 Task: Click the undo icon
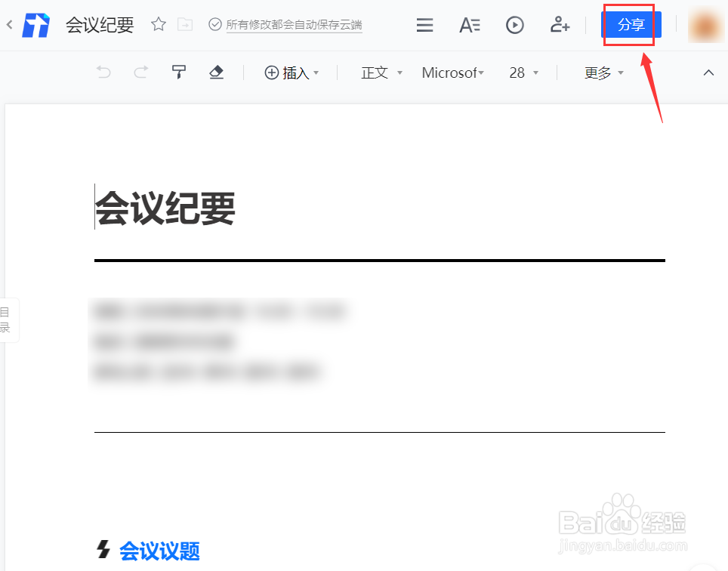tap(103, 73)
